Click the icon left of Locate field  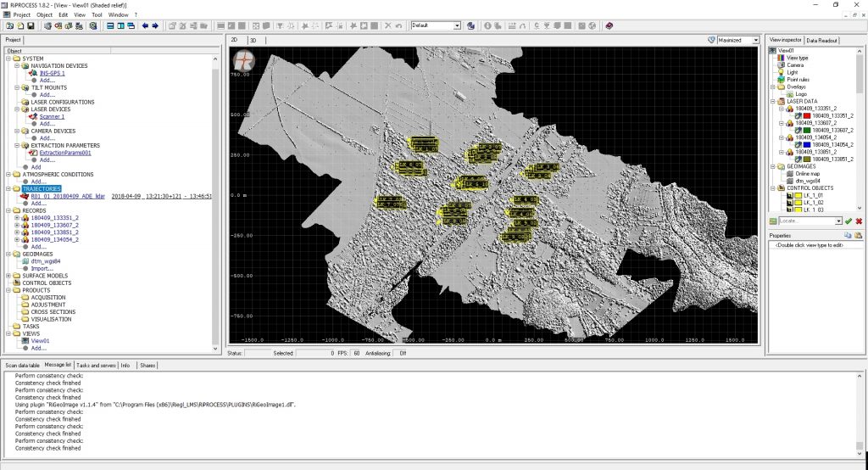click(x=773, y=221)
